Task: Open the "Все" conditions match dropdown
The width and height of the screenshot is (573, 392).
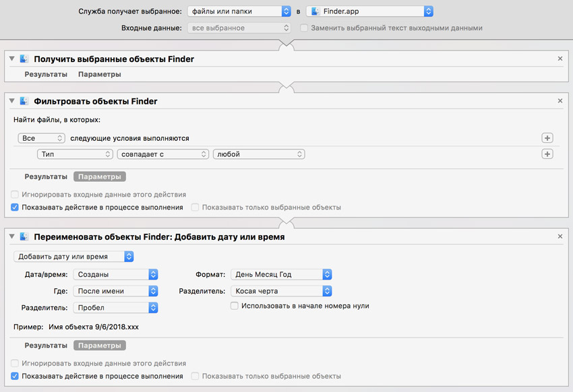Action: point(41,138)
